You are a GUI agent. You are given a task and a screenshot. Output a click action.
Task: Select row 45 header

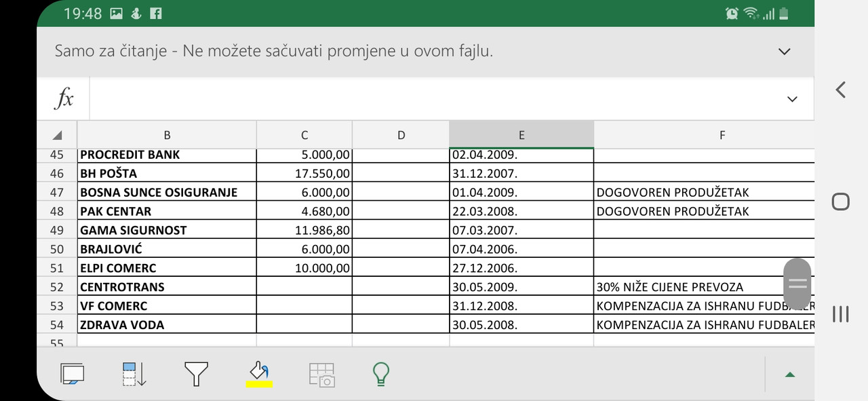[x=57, y=155]
